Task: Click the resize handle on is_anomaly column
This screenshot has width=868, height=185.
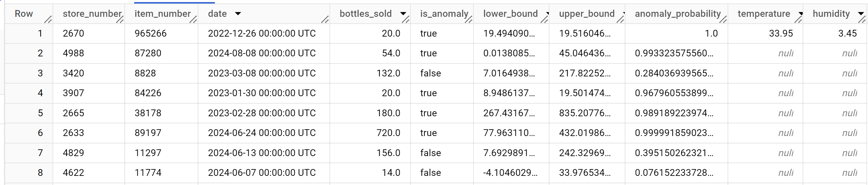Action: tap(469, 19)
